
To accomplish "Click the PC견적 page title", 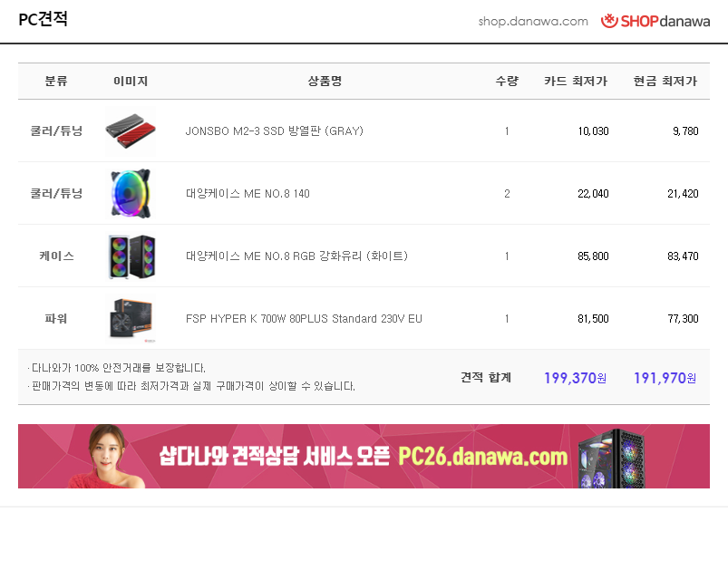I will point(44,19).
